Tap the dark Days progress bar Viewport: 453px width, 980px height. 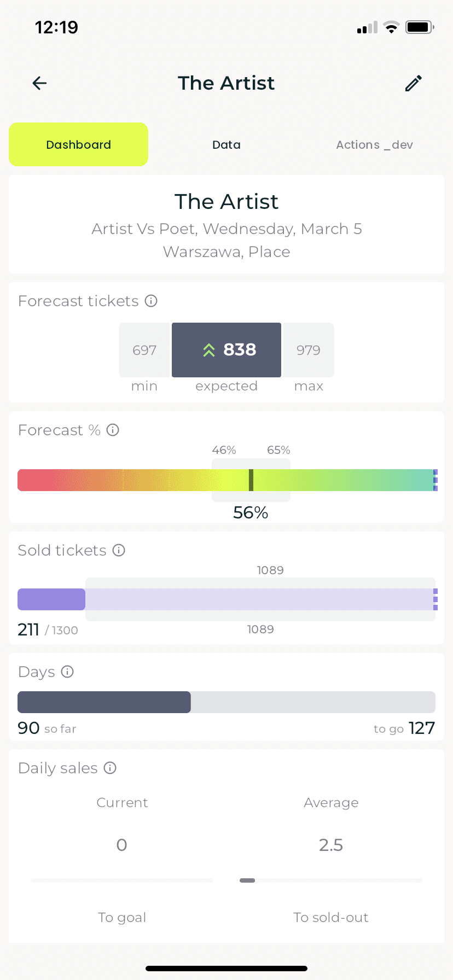[104, 702]
